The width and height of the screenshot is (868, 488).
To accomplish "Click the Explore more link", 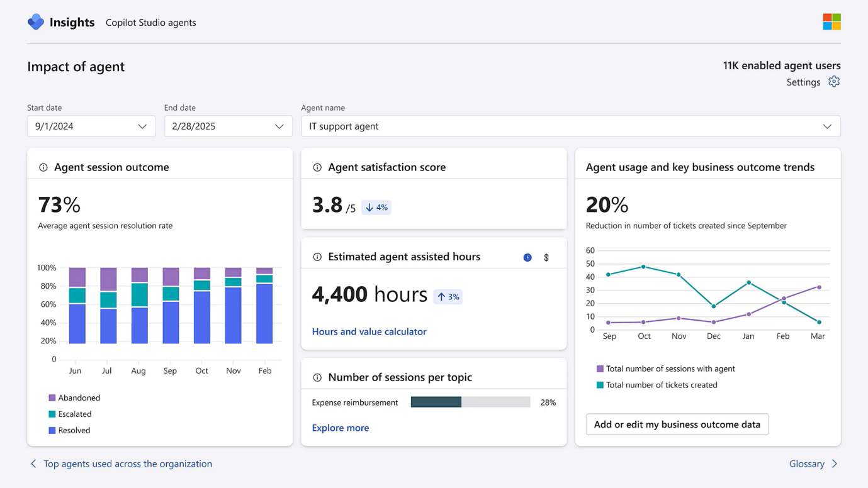I will [x=341, y=428].
